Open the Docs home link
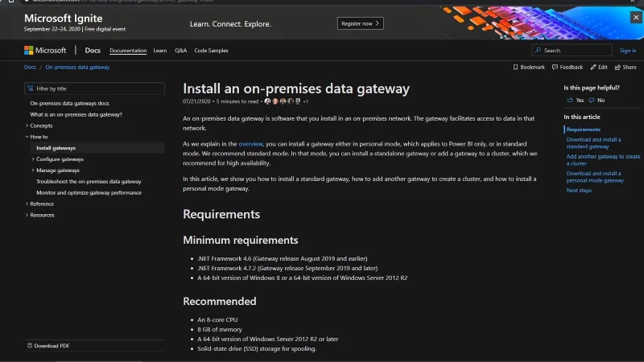Image resolution: width=644 pixels, height=362 pixels. point(93,51)
